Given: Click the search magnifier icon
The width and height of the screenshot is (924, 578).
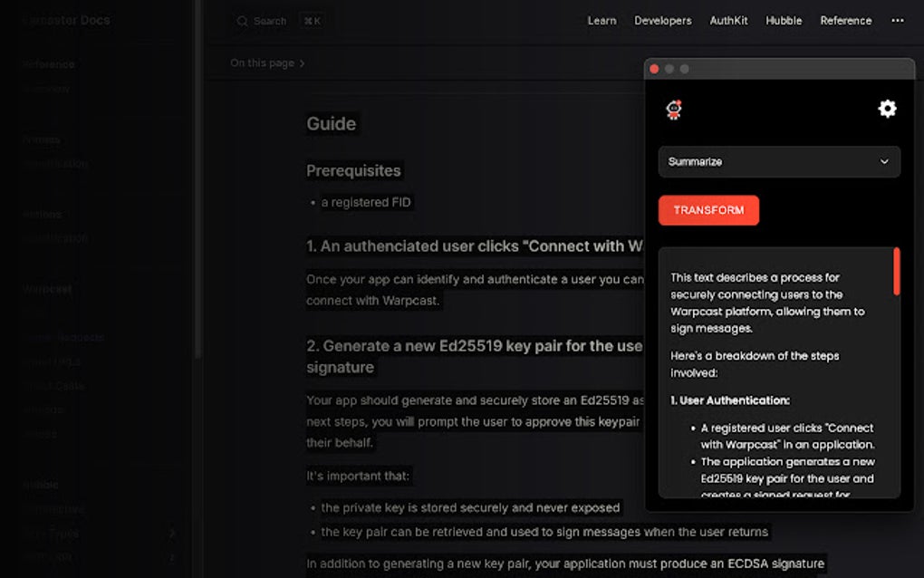Looking at the screenshot, I should (241, 20).
